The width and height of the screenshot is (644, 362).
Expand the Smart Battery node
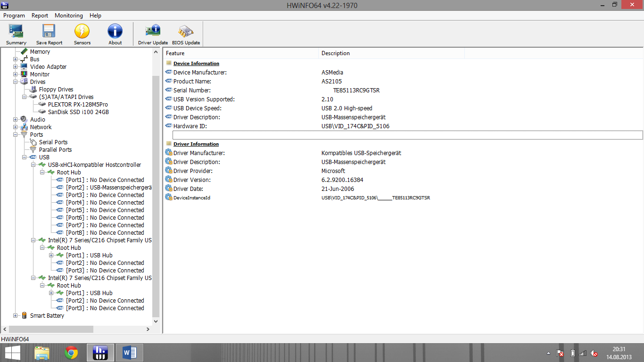pos(16,316)
